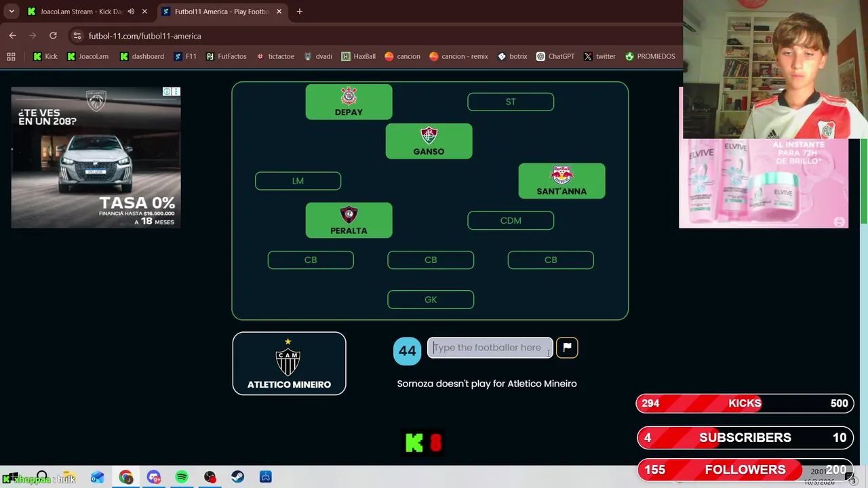
Task: Open Chrome tab search dropdown arrow
Action: click(x=12, y=12)
